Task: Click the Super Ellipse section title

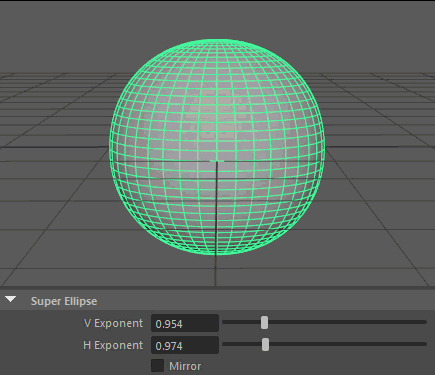Action: 64,301
